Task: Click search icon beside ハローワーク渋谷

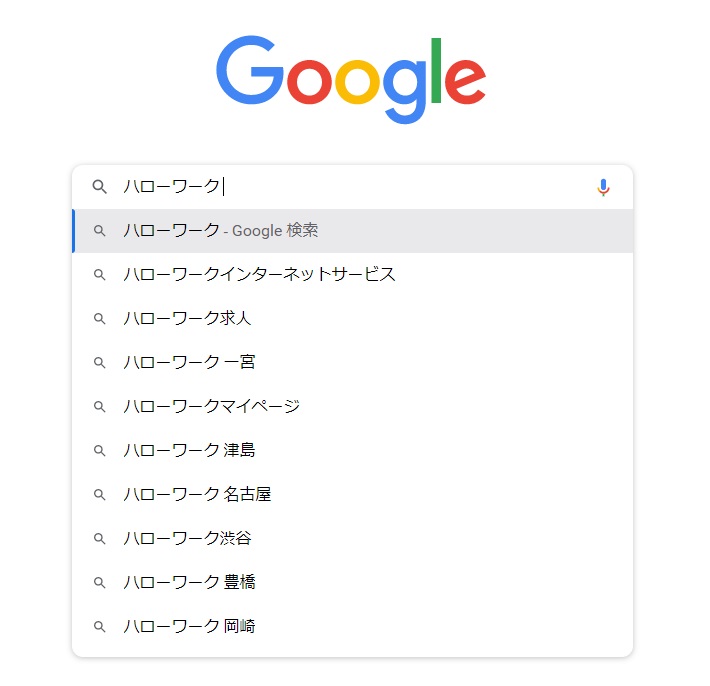Action: click(x=100, y=538)
